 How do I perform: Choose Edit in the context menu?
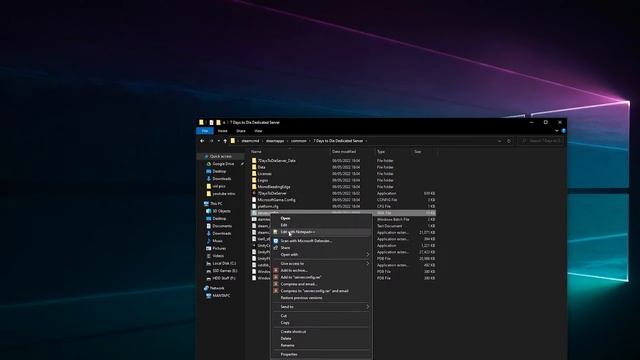[322, 225]
